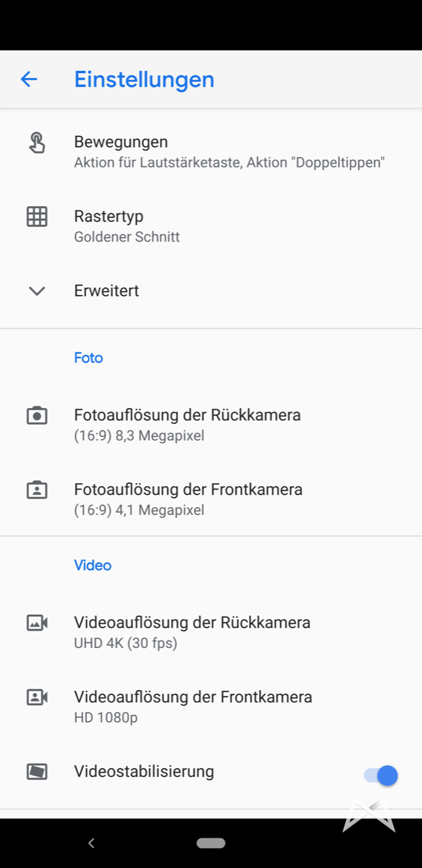The image size is (422, 868).
Task: Tap the Android home pill button
Action: point(211,843)
